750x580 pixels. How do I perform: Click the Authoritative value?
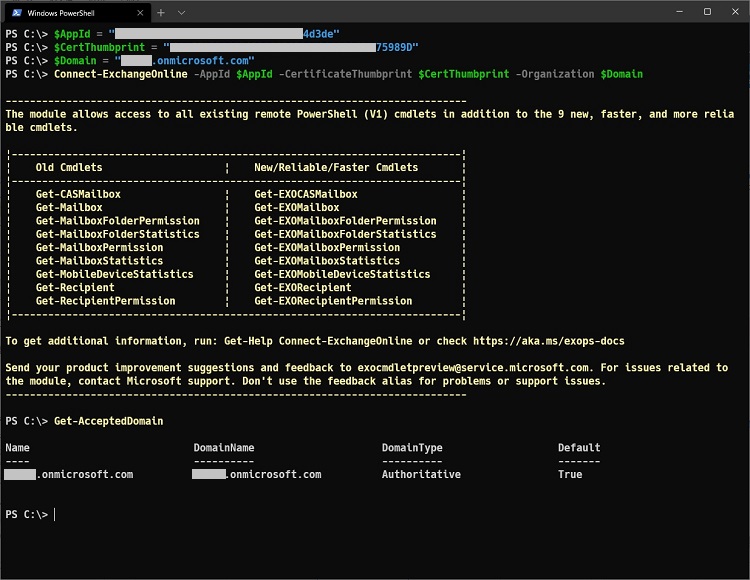coord(421,475)
